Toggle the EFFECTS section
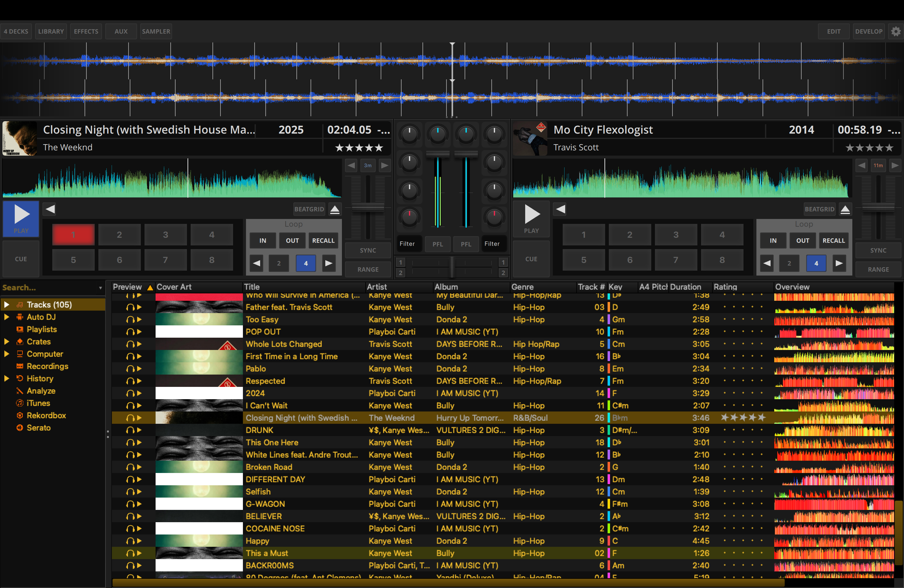Screen dimensions: 904x588 (86, 32)
